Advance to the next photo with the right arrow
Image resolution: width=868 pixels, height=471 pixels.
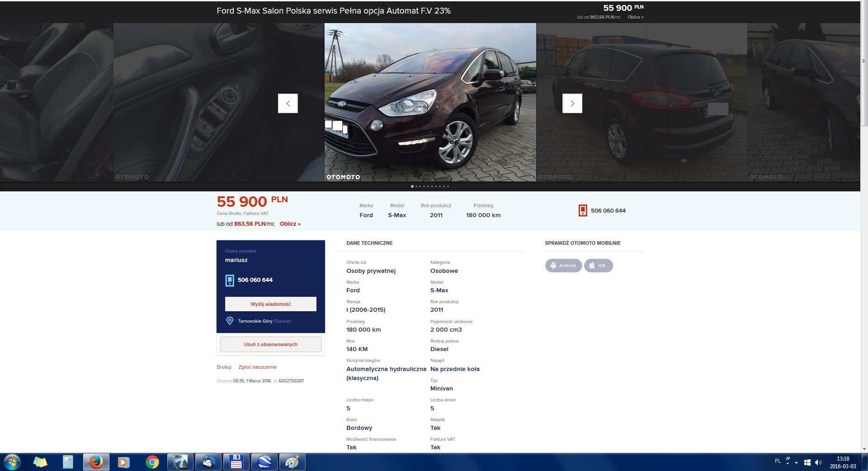tap(572, 103)
